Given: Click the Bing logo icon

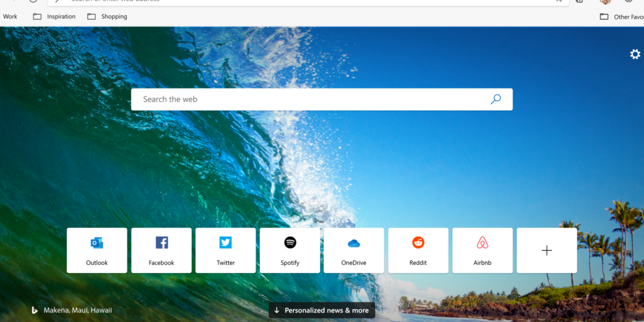Looking at the screenshot, I should pos(34,311).
